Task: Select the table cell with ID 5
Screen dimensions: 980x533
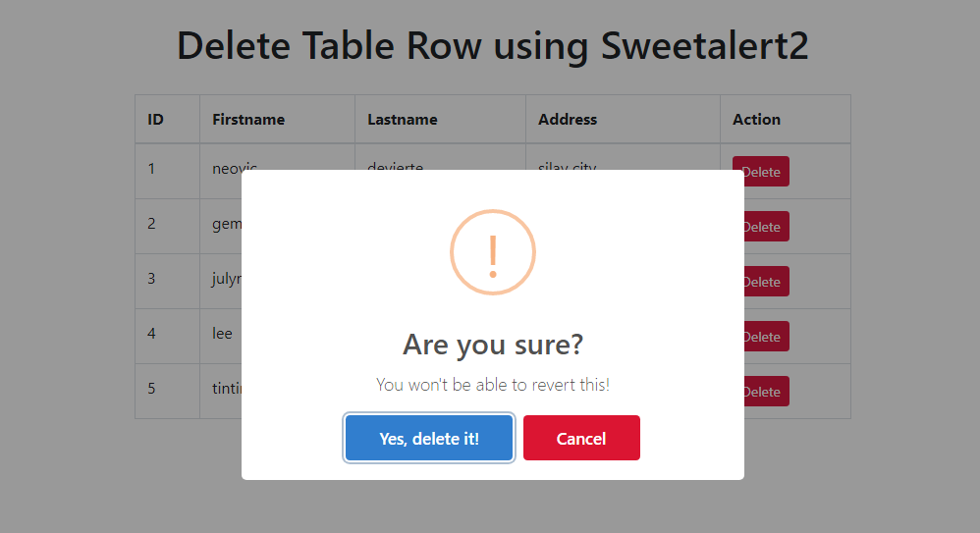Action: 168,391
